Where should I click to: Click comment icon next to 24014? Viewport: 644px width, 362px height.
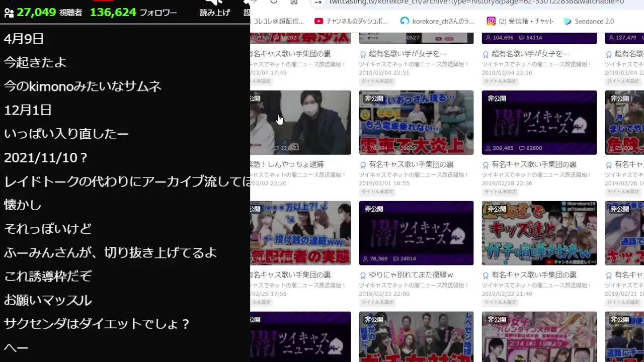396,259
